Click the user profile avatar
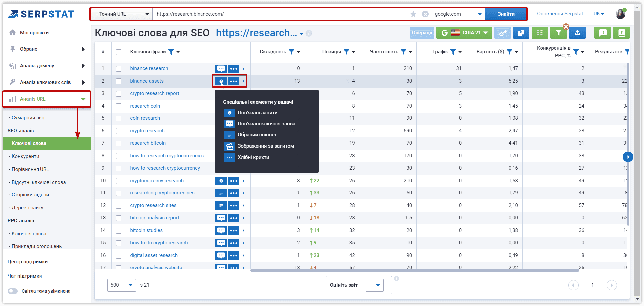644x306 pixels. point(621,14)
